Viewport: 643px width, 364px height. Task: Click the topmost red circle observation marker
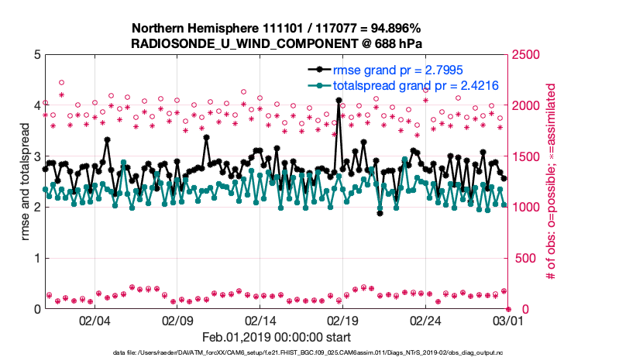point(61,82)
